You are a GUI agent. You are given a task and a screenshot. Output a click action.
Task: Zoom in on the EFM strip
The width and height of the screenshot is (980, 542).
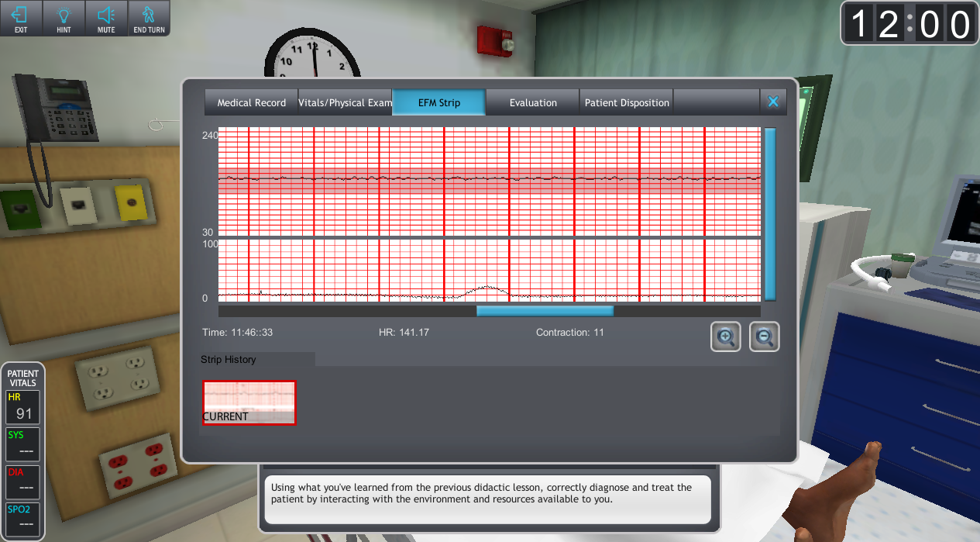pos(726,337)
